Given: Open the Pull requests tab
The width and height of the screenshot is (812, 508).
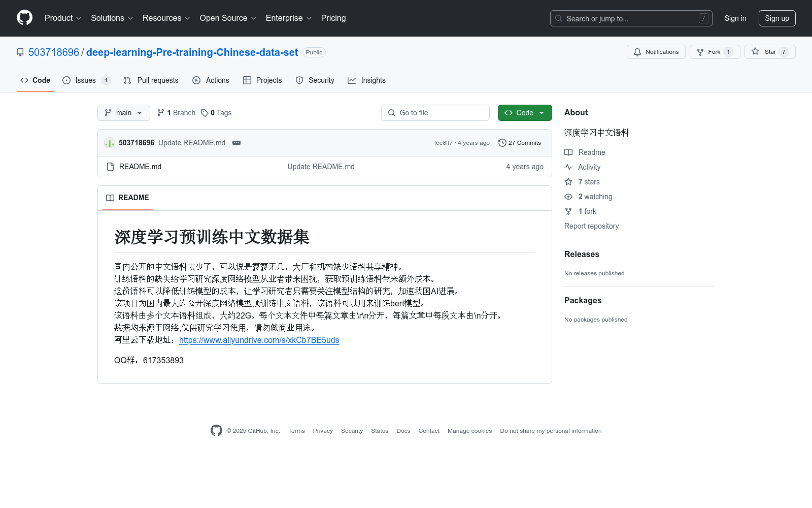Looking at the screenshot, I should point(151,80).
